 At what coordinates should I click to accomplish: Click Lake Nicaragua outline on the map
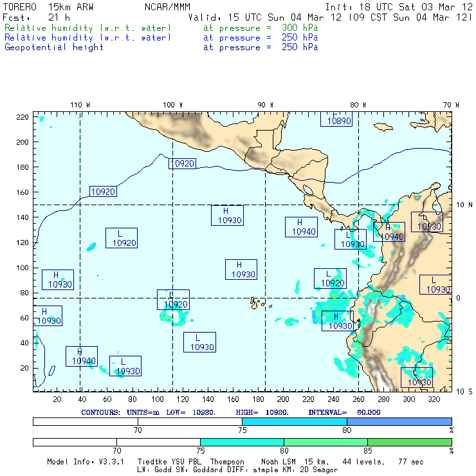308,190
